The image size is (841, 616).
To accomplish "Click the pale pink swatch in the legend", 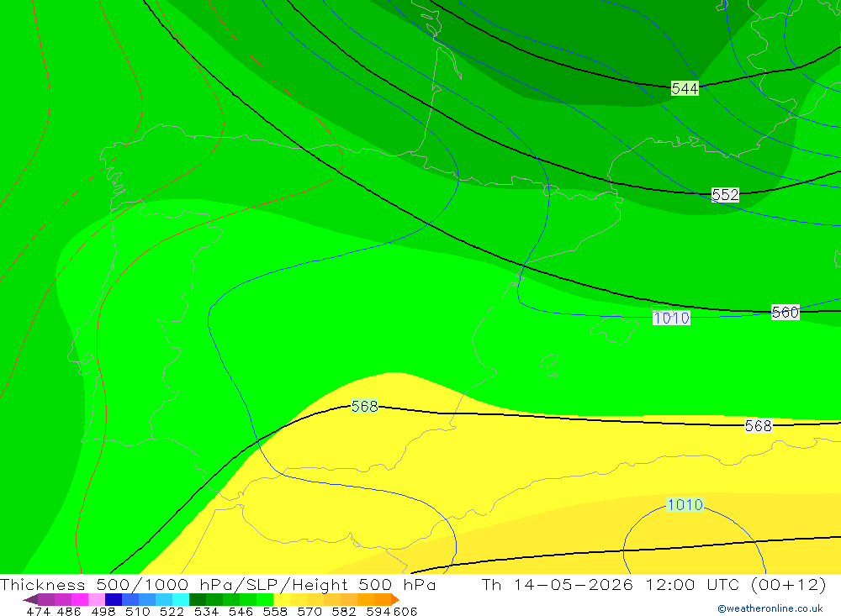I will click(x=95, y=599).
